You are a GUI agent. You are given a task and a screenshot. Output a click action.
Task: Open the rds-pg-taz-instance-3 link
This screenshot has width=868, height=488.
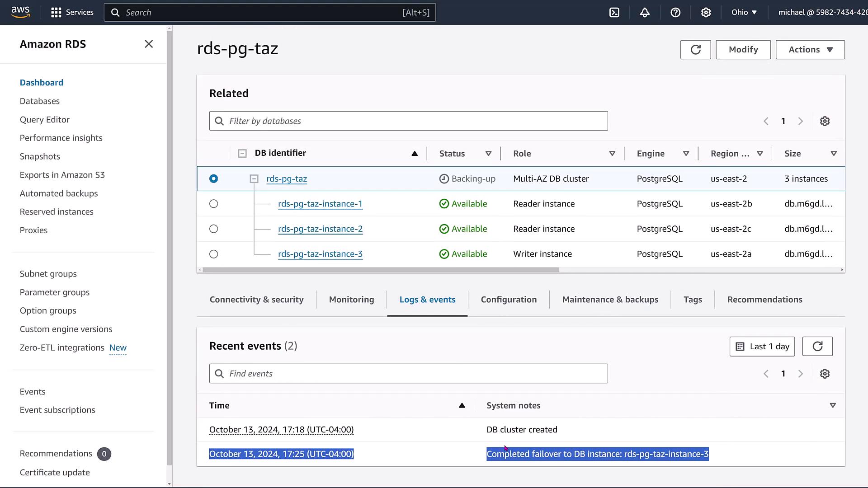tap(320, 254)
